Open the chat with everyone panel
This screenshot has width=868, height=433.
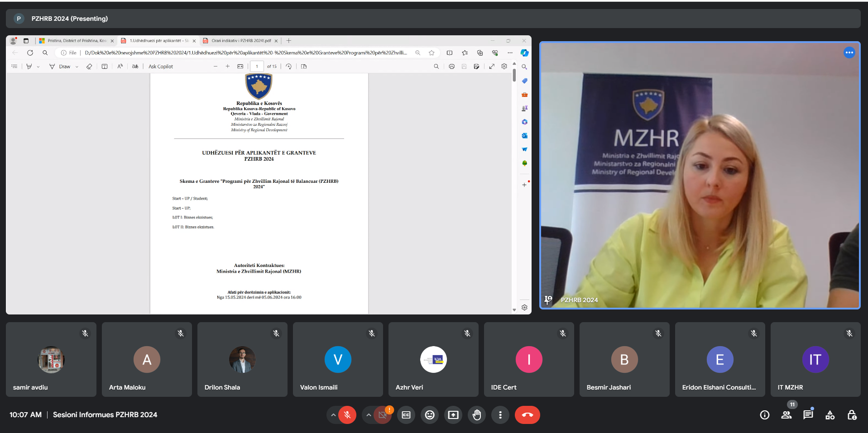[x=808, y=415]
